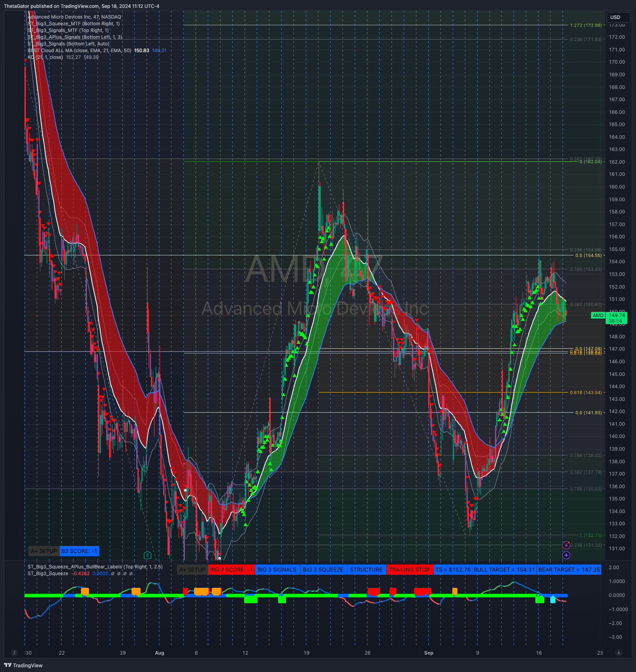The height and width of the screenshot is (672, 636).
Task: Click the 0.5 (154.55) Fibonacci label
Action: [x=589, y=255]
